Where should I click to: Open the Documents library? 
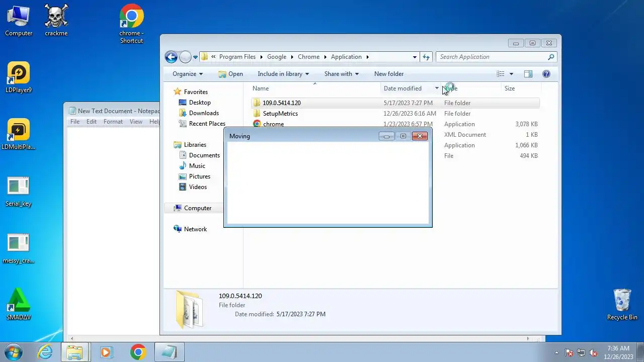coord(204,155)
